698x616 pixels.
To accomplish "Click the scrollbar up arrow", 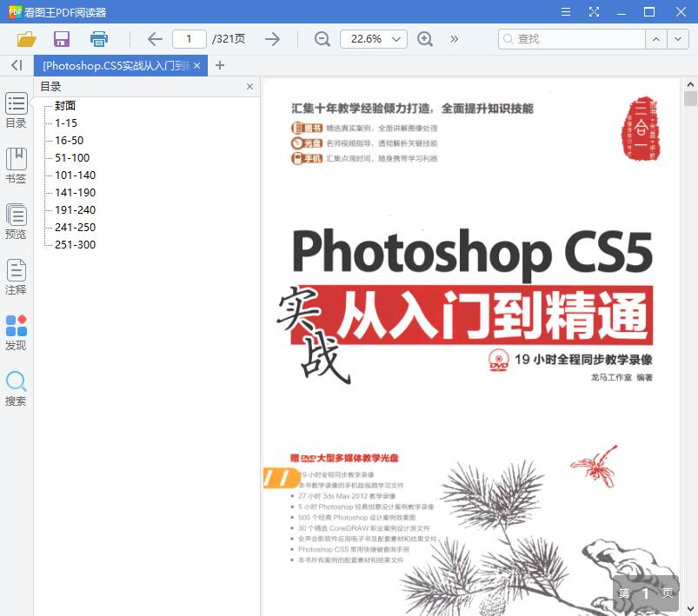I will click(690, 83).
